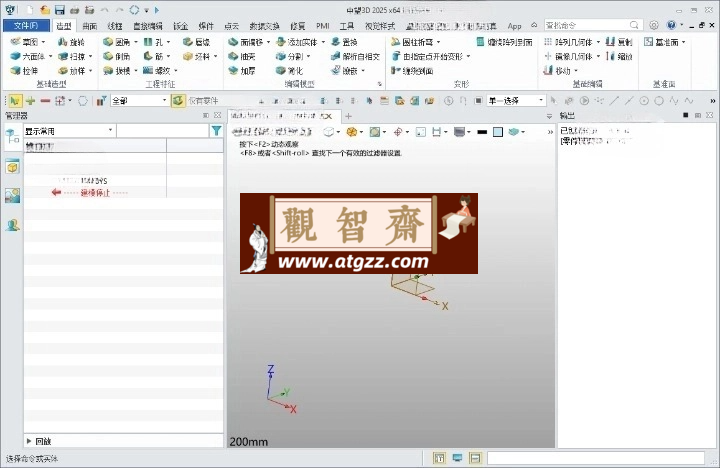The height and width of the screenshot is (468, 720).
Task: Click the Print icon in quick access toolbar
Action: pyautogui.click(x=74, y=10)
